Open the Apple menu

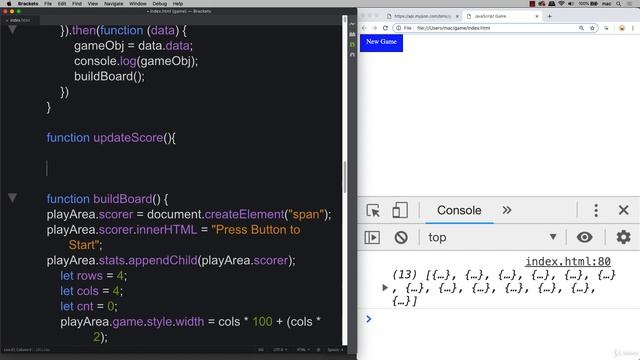(x=9, y=4)
